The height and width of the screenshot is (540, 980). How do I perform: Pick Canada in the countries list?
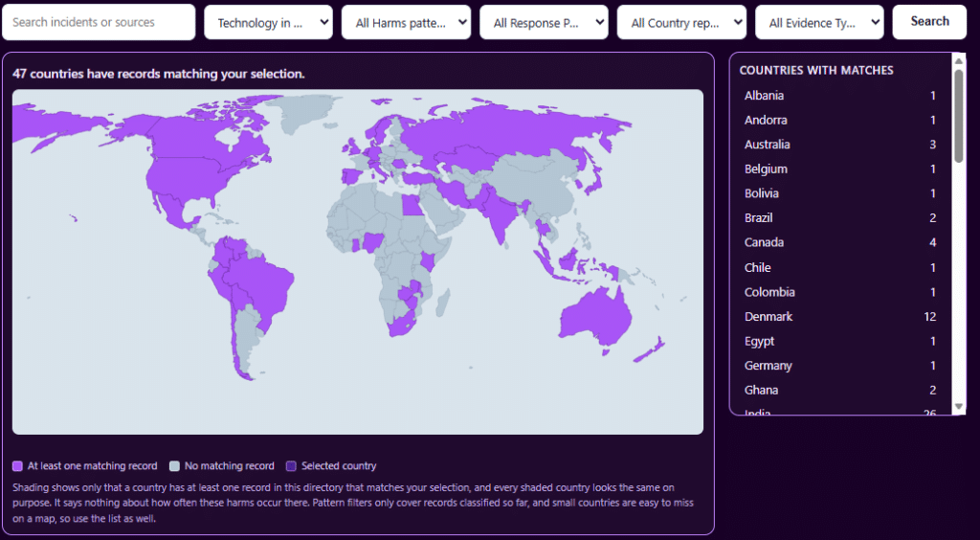point(840,242)
